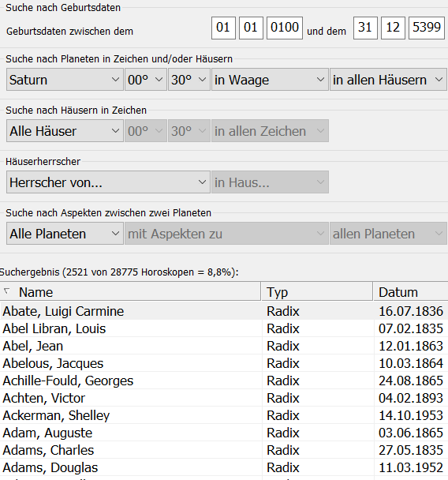Viewport: 448px width, 480px height.
Task: Open the 00° start degree dropdown next to Saturn
Action: (x=146, y=80)
